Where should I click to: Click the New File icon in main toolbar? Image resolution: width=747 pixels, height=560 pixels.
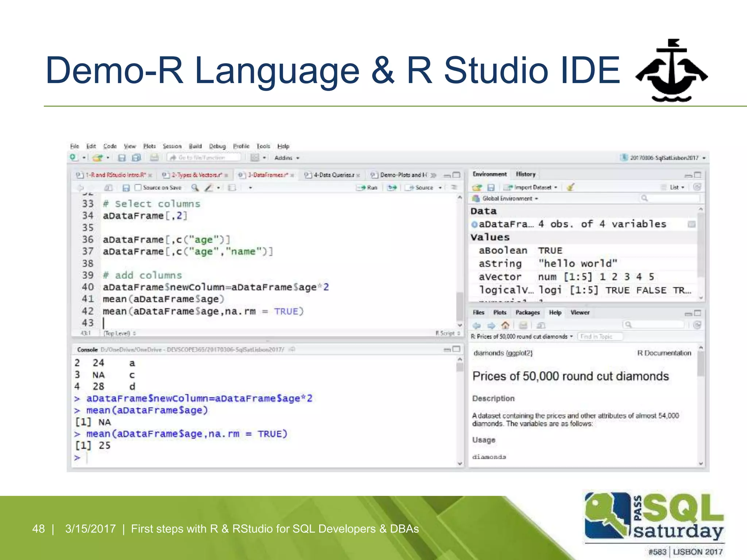(x=74, y=157)
